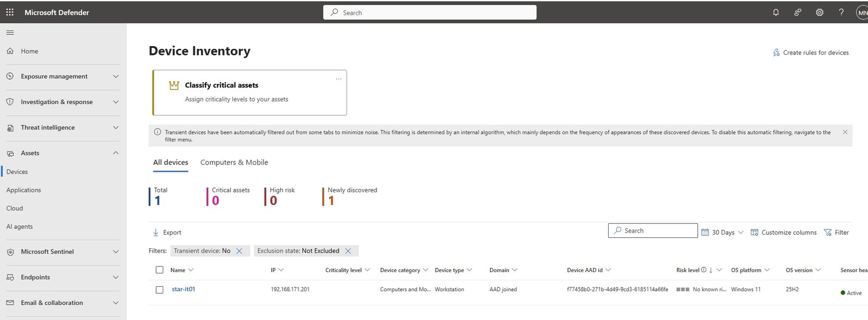
Task: Open Device type column dropdown
Action: point(469,270)
